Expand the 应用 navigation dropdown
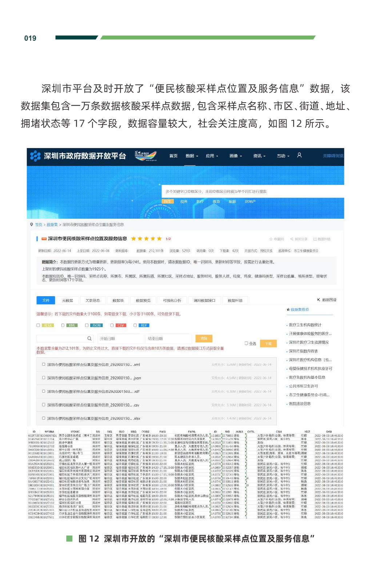This screenshot has width=371, height=588. 212,156
